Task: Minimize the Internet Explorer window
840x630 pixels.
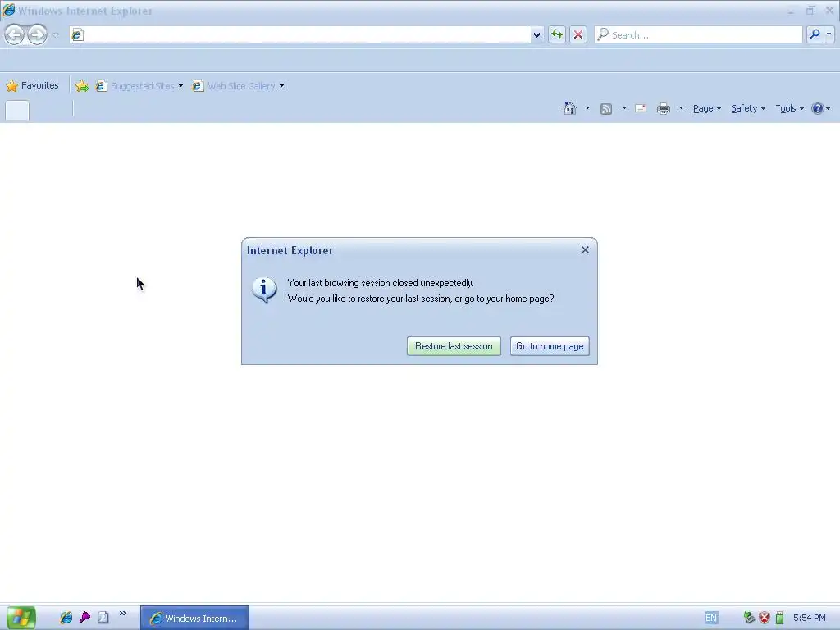Action: coord(791,11)
